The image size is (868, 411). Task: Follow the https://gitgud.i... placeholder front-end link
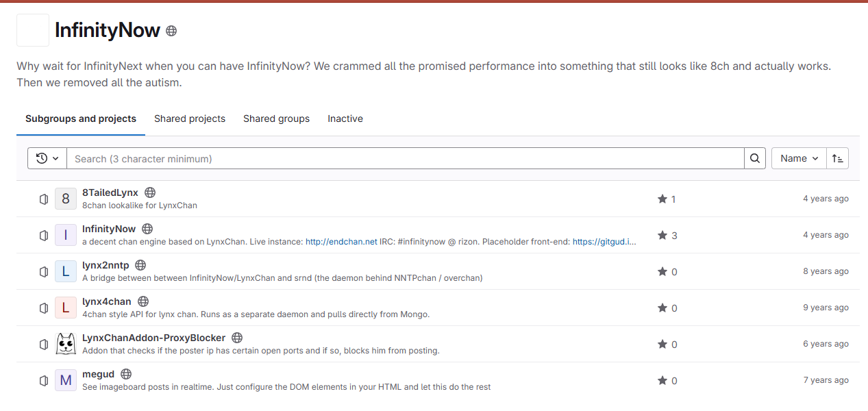[604, 242]
